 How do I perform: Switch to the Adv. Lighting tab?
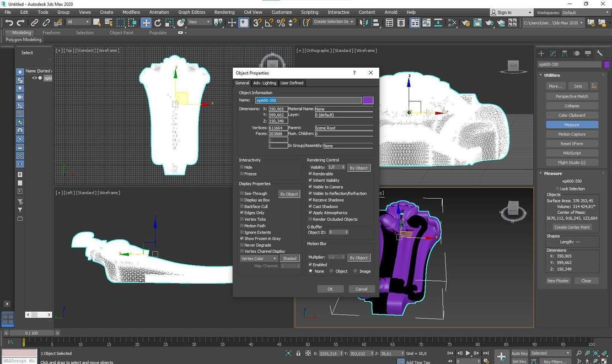pyautogui.click(x=265, y=83)
